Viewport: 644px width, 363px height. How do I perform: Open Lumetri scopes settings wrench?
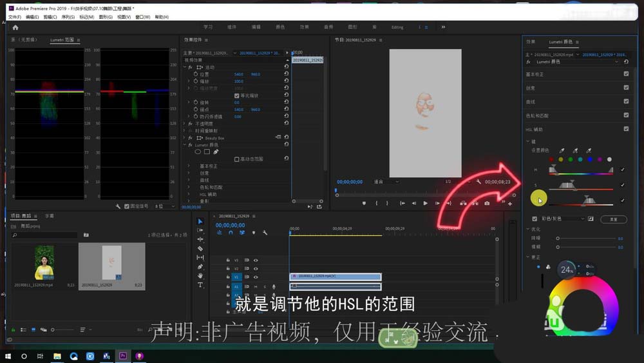[x=118, y=206]
